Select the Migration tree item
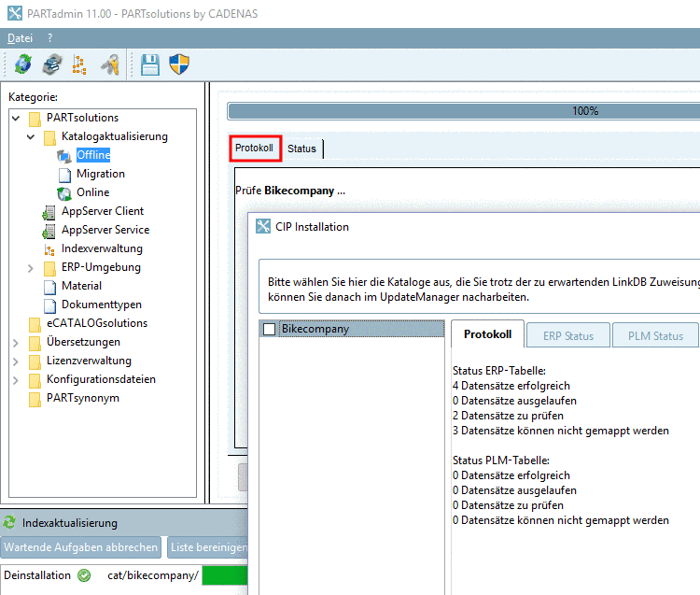This screenshot has height=595, width=700. pos(101,174)
